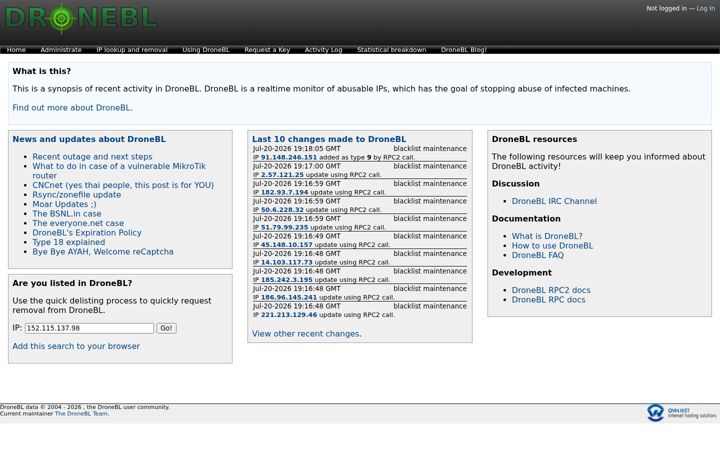Select Request a Key in navigation
This screenshot has height=450, width=720.
pos(267,50)
